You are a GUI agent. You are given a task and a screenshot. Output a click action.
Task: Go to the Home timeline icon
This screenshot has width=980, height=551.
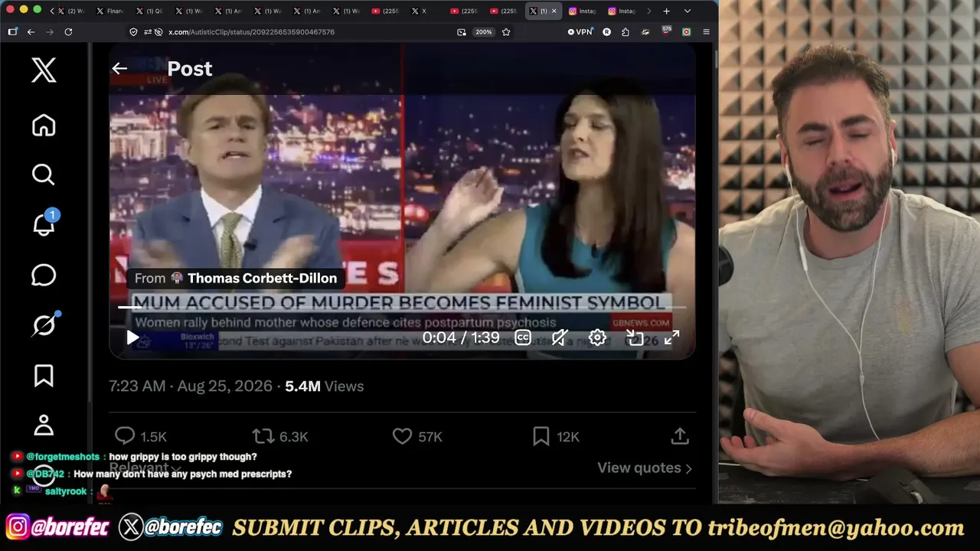[x=44, y=126]
